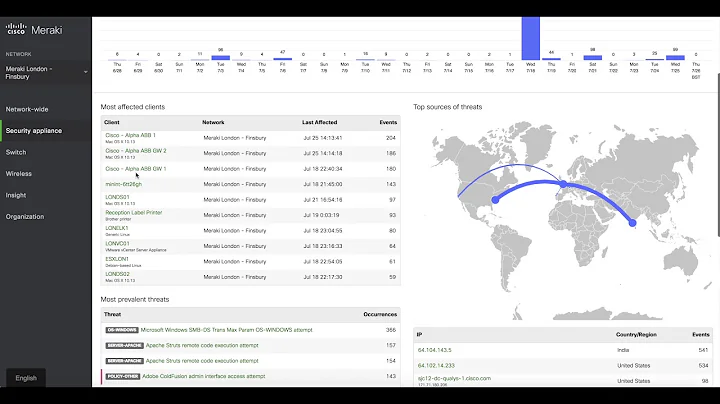Open client Cisco - Alpha ASB 1
The width and height of the screenshot is (720, 404).
(130, 135)
